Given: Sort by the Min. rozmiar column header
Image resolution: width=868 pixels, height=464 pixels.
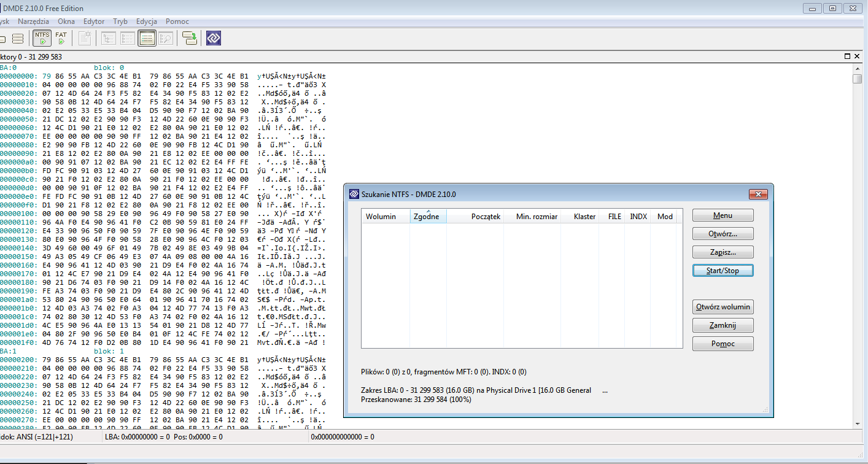Looking at the screenshot, I should [x=532, y=216].
